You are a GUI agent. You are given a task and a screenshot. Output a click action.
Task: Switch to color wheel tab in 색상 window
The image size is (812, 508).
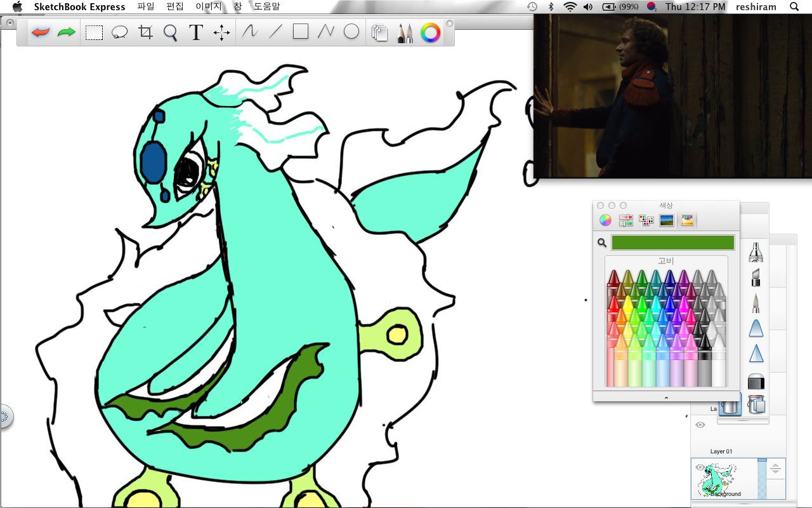click(x=605, y=220)
